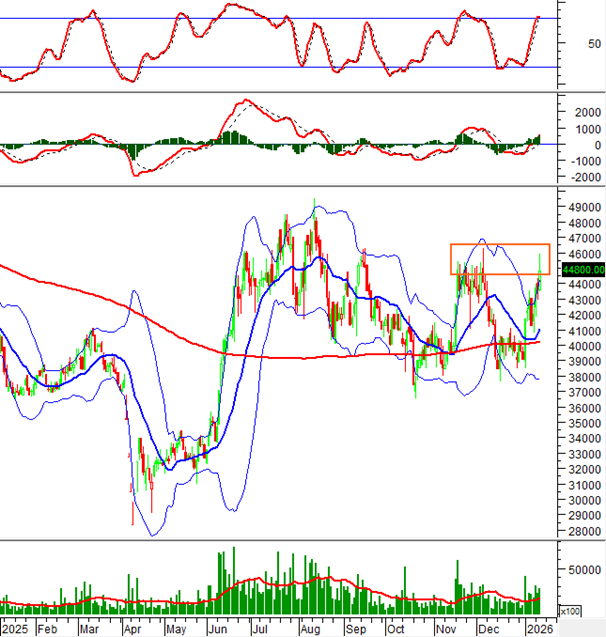Select the Nov month label
The image size is (606, 637).
pyautogui.click(x=444, y=630)
